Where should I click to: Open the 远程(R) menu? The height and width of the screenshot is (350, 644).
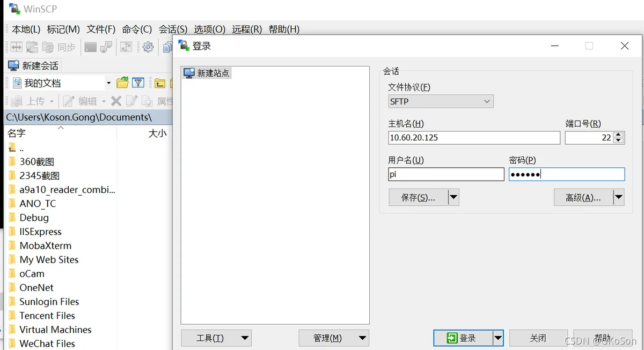point(247,29)
